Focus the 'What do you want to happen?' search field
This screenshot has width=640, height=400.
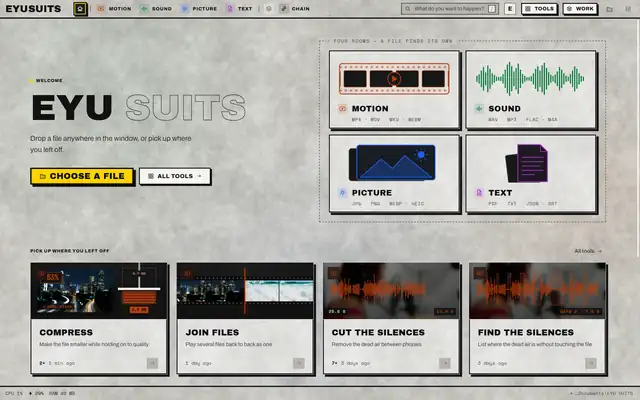[x=449, y=9]
